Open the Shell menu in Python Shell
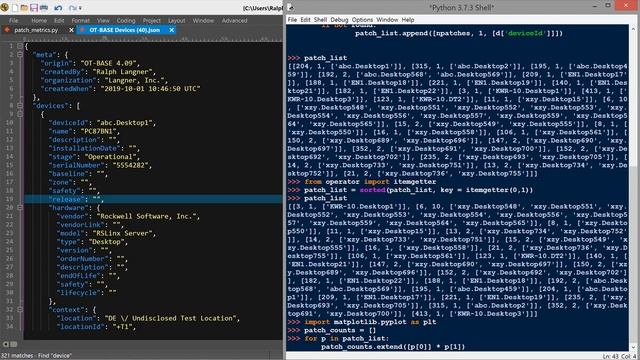 (320, 20)
